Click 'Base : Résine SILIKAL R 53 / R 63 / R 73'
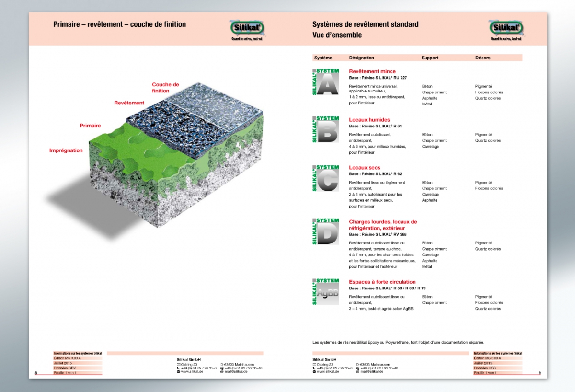Image resolution: width=575 pixels, height=392 pixels. click(387, 288)
